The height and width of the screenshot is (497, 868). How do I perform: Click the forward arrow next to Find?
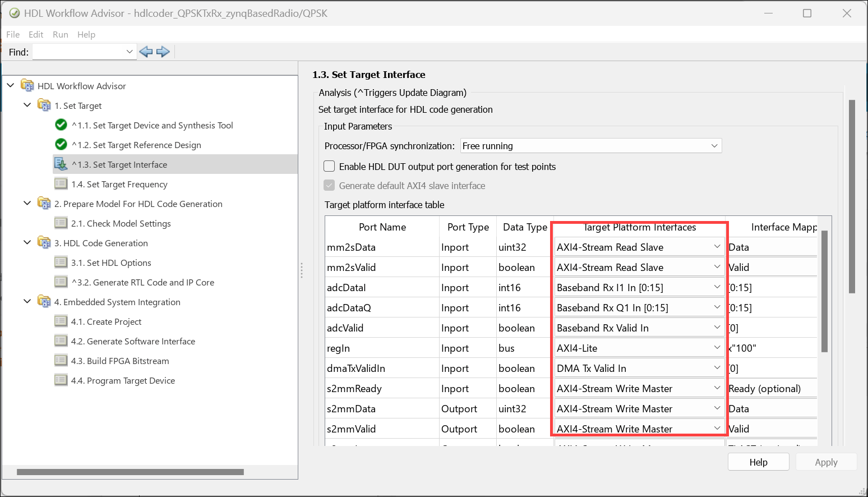163,52
